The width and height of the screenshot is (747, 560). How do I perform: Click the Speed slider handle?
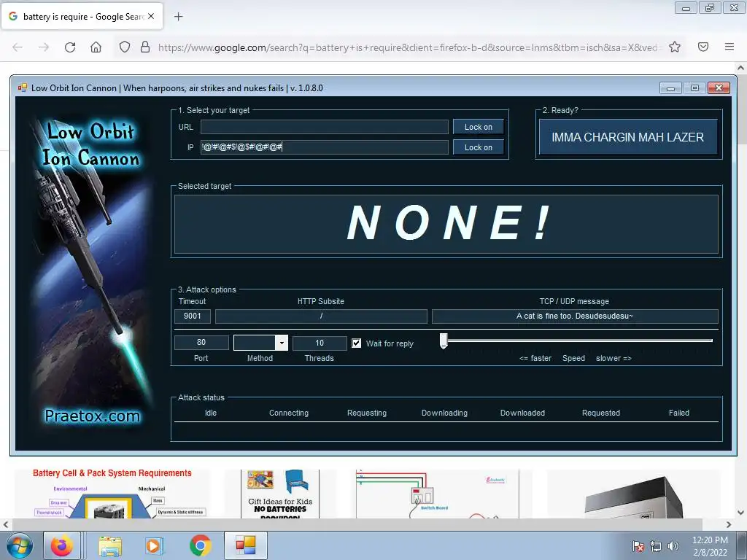[x=444, y=341]
